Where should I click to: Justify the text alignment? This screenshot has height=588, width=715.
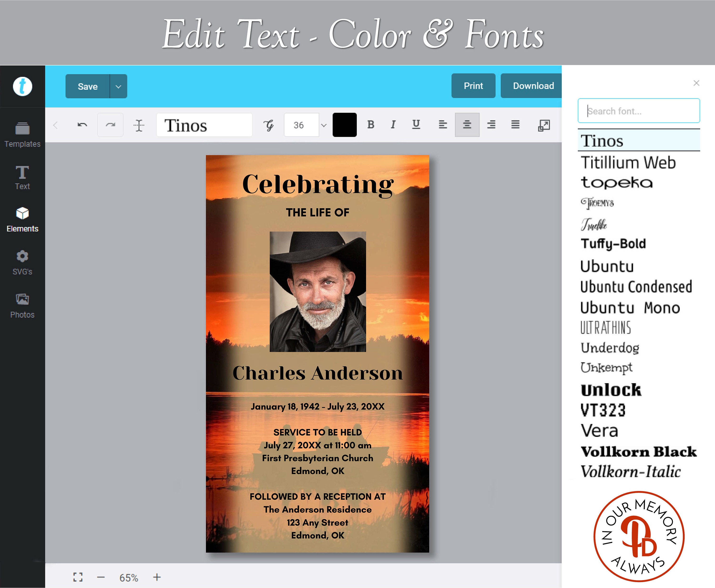tap(515, 125)
